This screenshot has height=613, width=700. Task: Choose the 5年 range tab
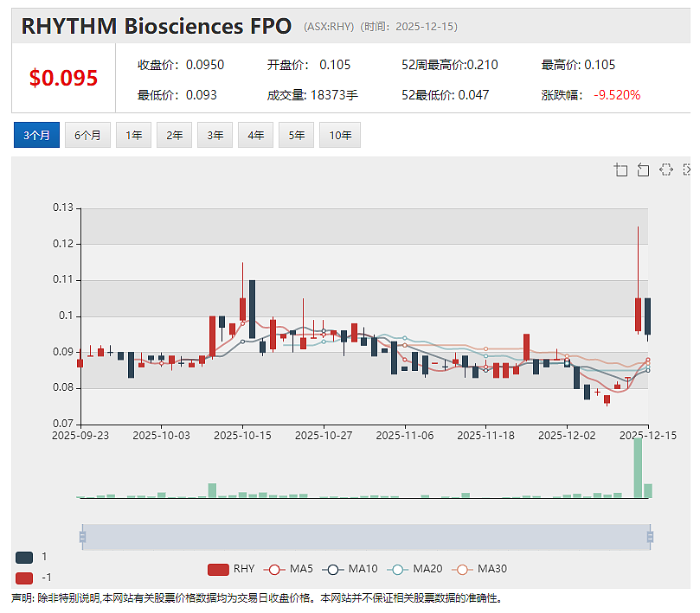[296, 135]
